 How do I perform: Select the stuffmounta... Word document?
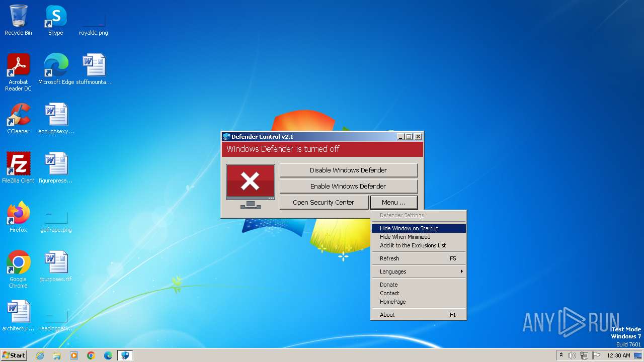94,69
